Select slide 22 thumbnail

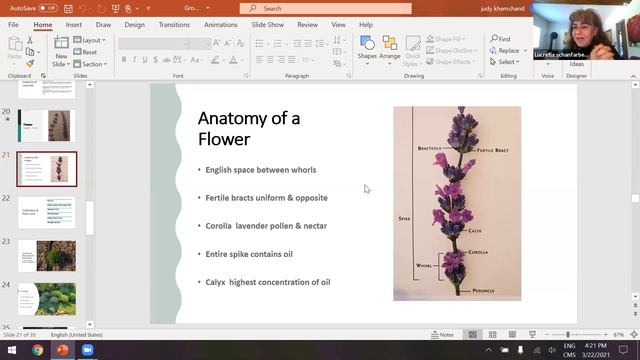[47, 212]
